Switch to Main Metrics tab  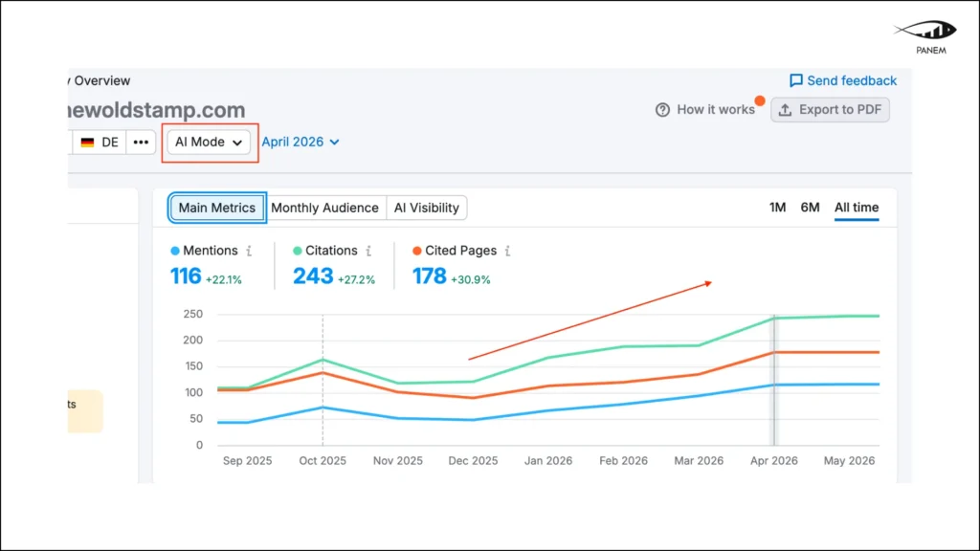(217, 208)
